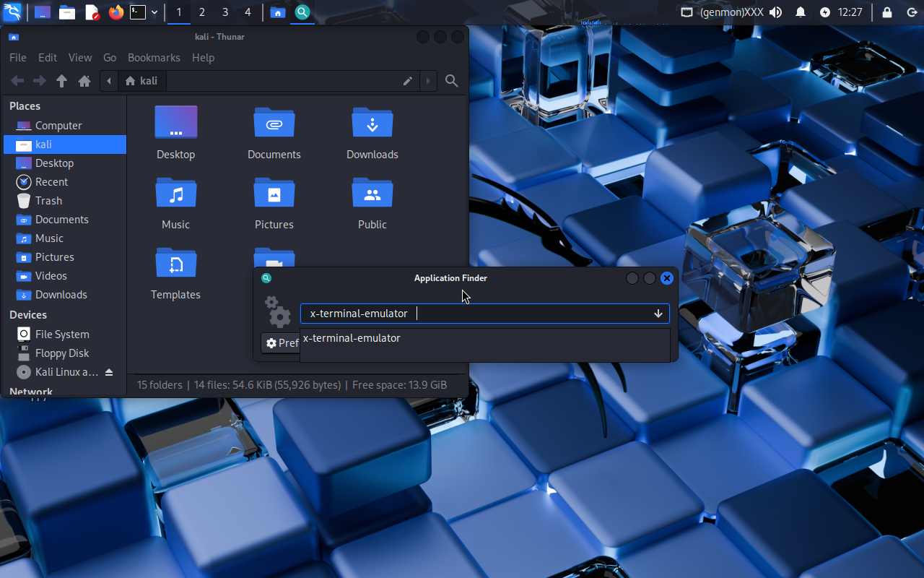The image size is (924, 578).
Task: Select Trash in the Places sidebar
Action: tap(65, 201)
